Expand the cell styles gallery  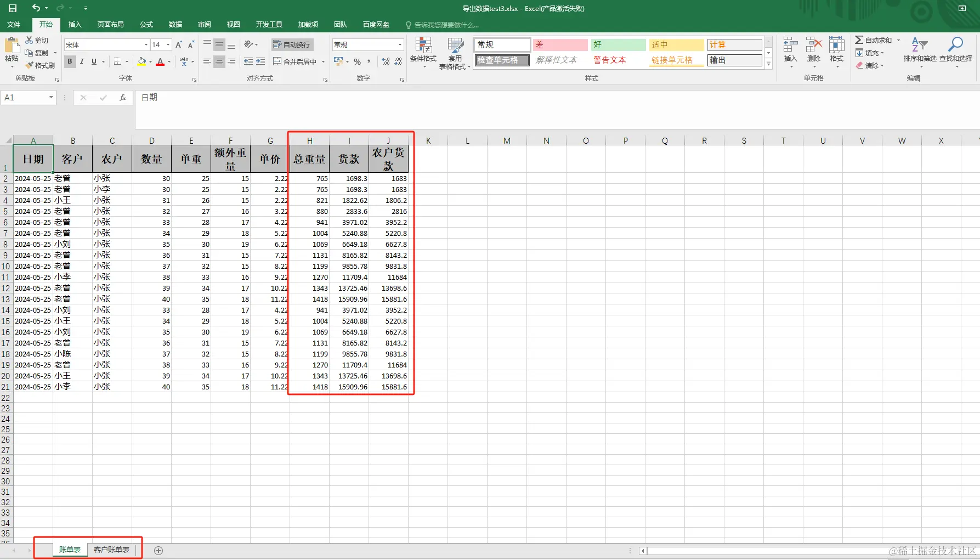pyautogui.click(x=768, y=64)
